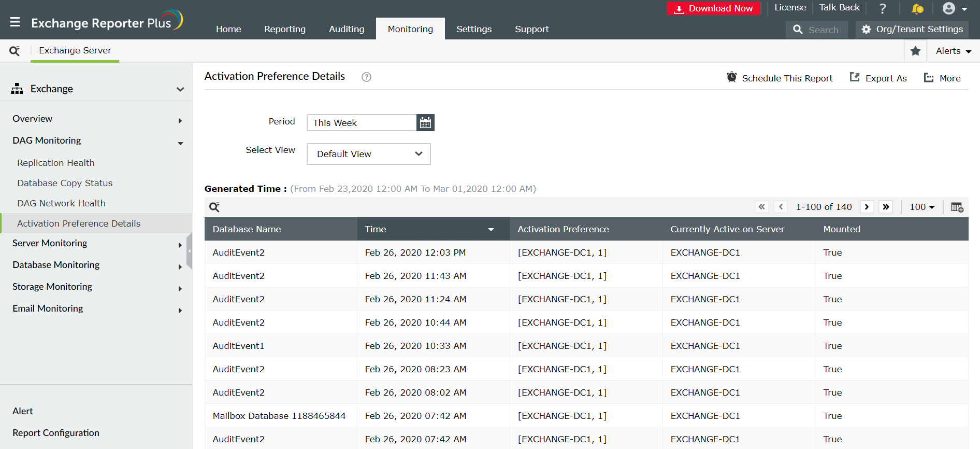Viewport: 980px width, 449px height.
Task: Open the Reporting tab
Action: click(285, 29)
